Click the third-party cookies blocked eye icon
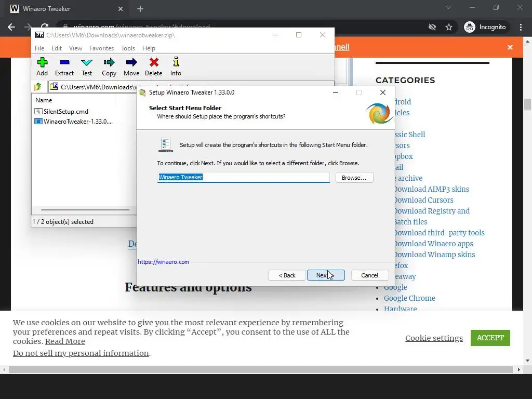The height and width of the screenshot is (399, 532). point(432,27)
